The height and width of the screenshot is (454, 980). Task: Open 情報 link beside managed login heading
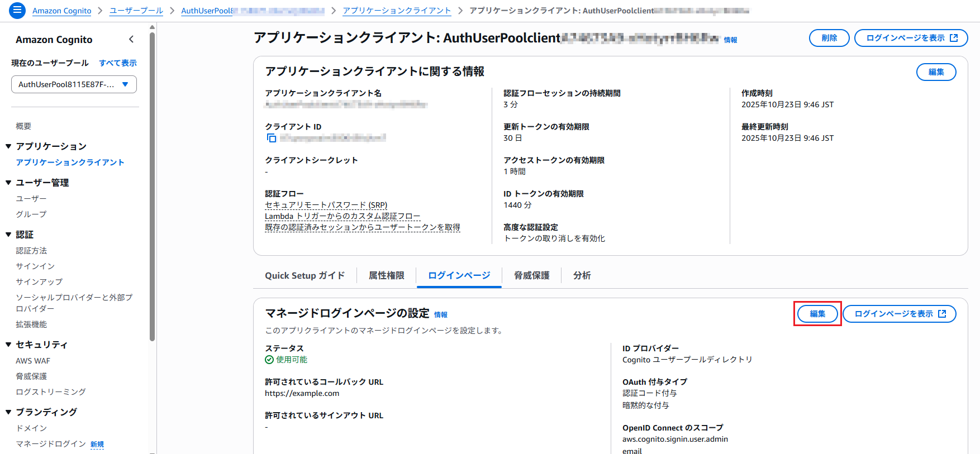(x=441, y=314)
